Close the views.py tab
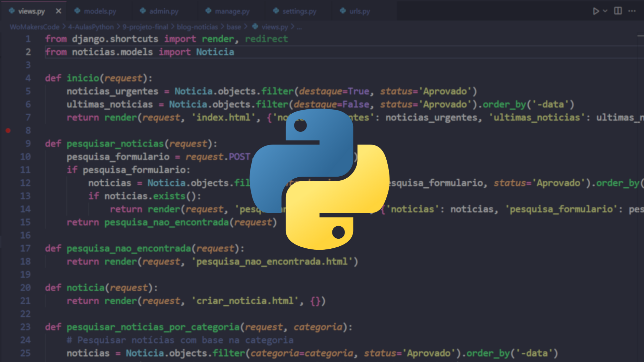The image size is (644, 362). (x=58, y=11)
